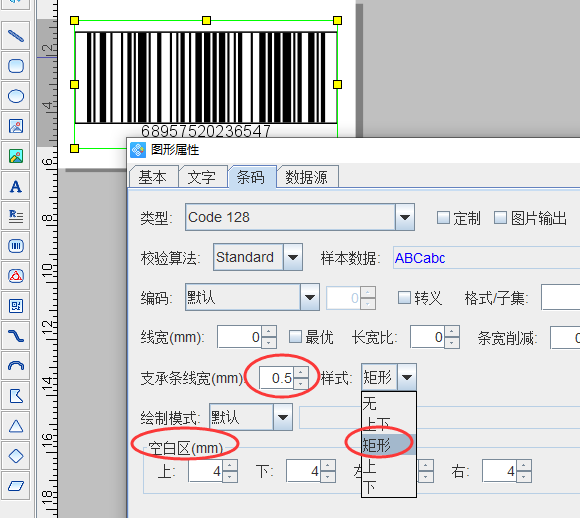The image size is (580, 518).
Task: Choose the text 'A' tool
Action: pos(16,186)
